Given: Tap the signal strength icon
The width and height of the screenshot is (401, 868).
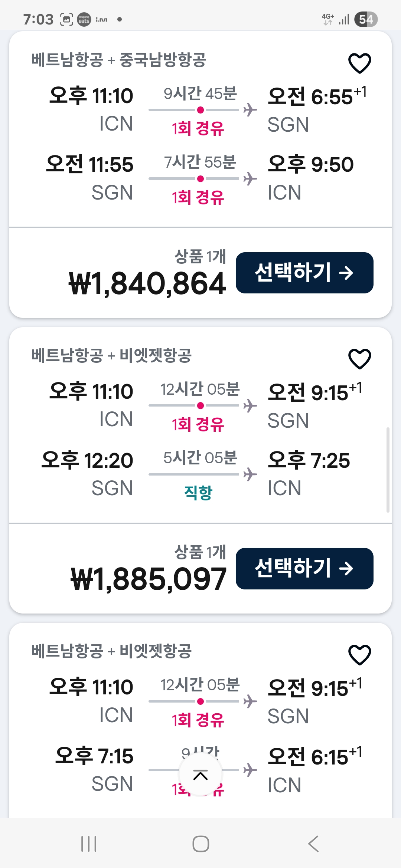Looking at the screenshot, I should click(x=344, y=19).
